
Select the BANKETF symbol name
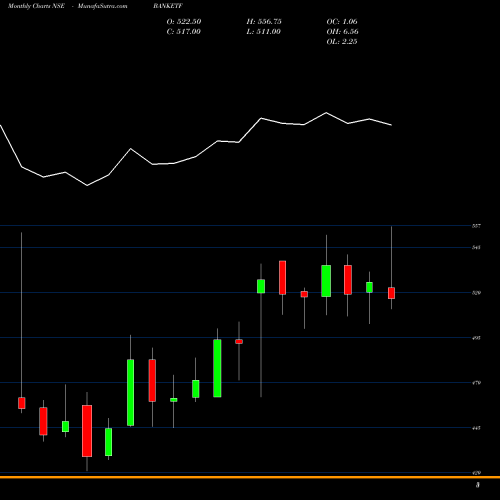click(x=168, y=6)
